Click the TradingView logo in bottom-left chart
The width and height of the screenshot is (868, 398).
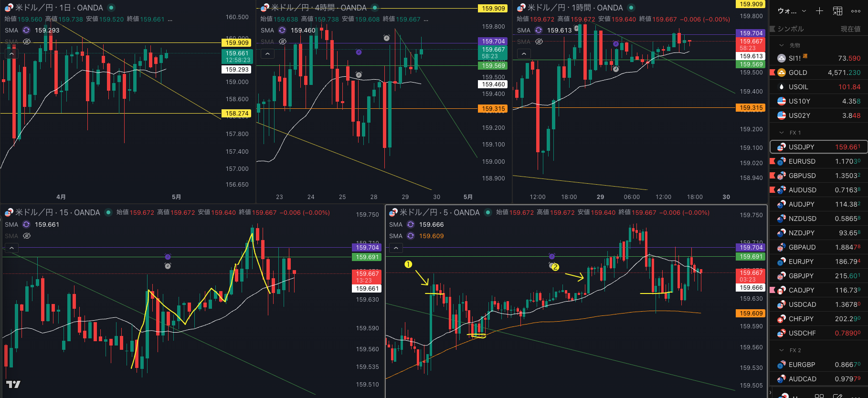click(13, 384)
